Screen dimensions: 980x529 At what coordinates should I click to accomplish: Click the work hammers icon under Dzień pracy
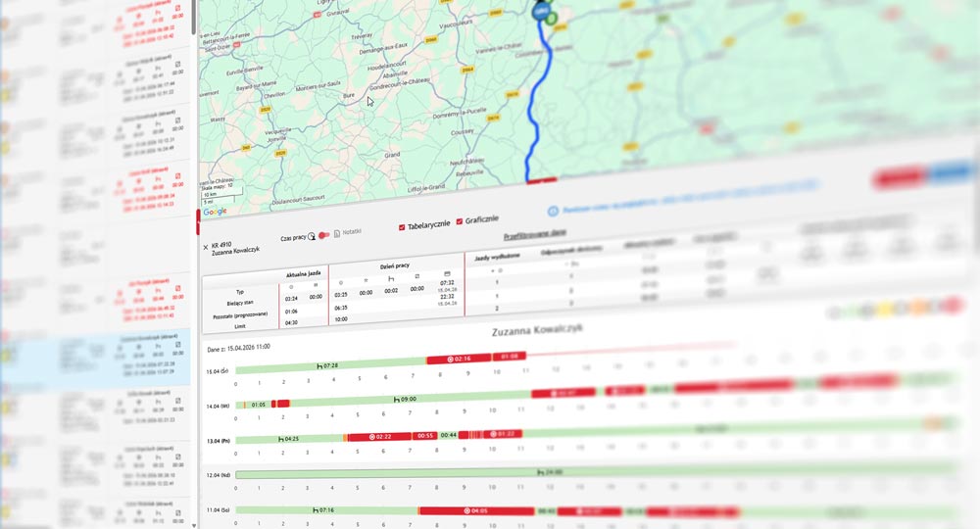coord(366,280)
